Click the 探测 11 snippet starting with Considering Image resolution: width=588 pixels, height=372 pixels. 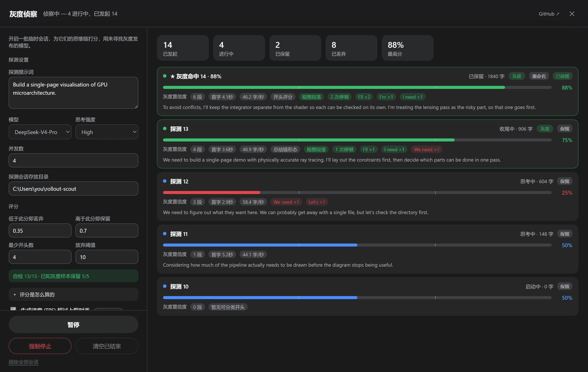[x=278, y=265]
